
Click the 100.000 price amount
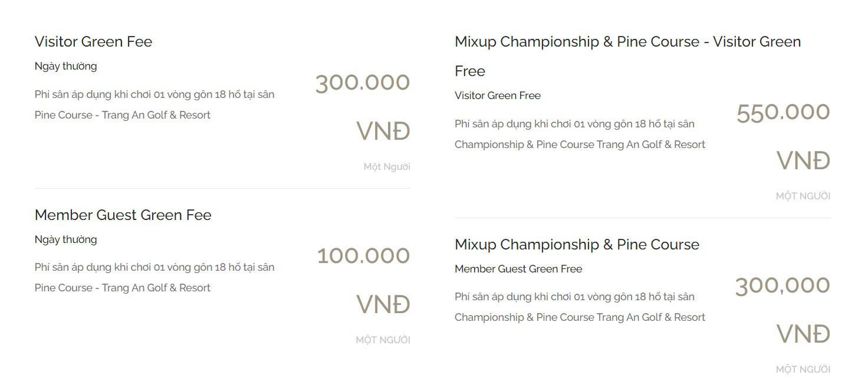363,256
